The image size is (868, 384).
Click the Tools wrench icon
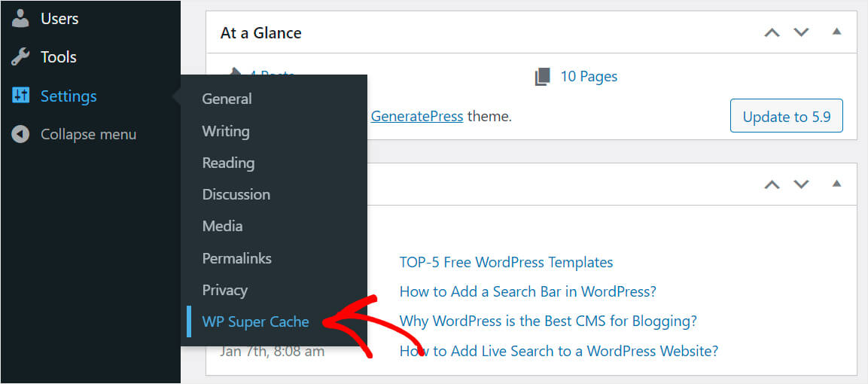coord(20,57)
